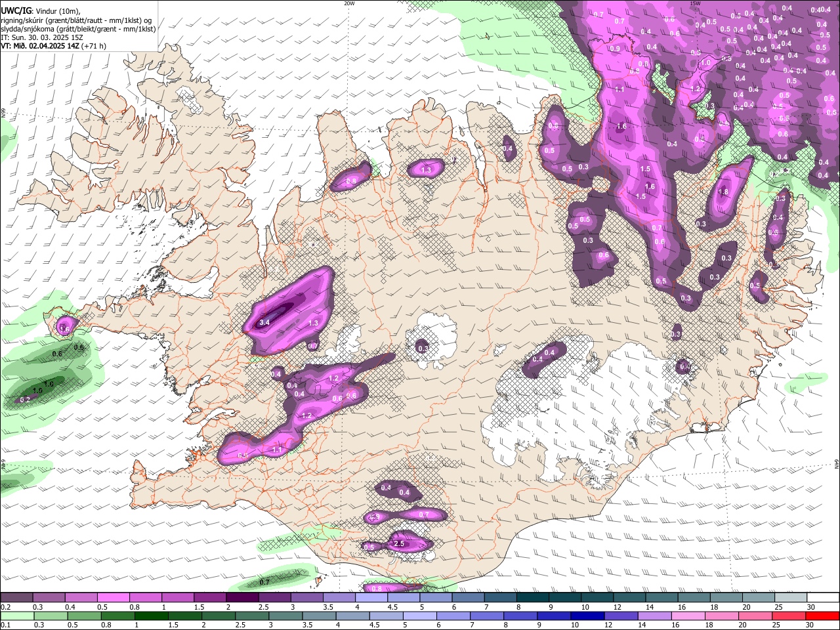
Task: Select the bright pink snow swatch at 0.5
Action: pyautogui.click(x=113, y=598)
